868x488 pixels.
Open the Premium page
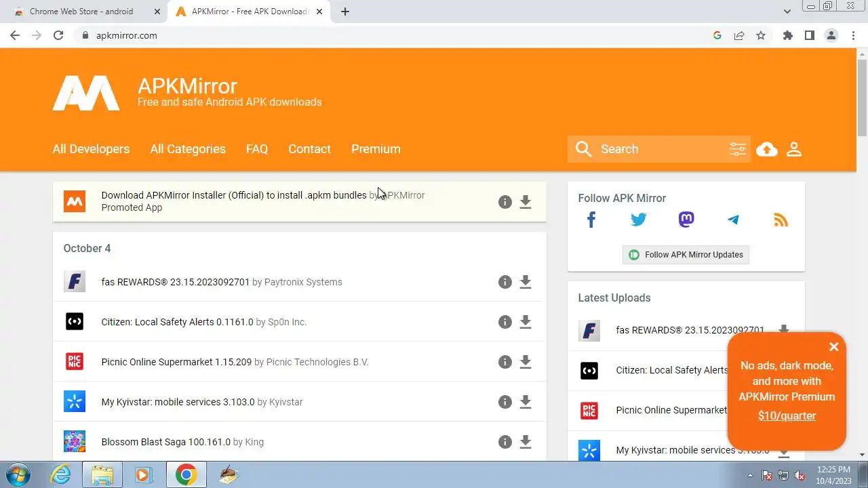376,149
